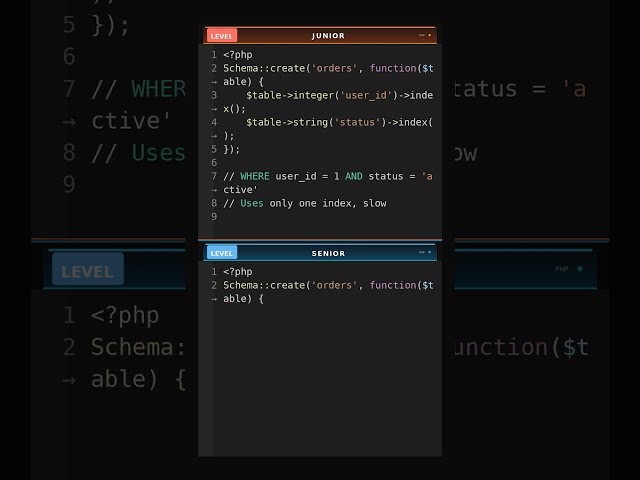
Task: Click 'Schema::create' line in SENIOR panel
Action: (328, 285)
